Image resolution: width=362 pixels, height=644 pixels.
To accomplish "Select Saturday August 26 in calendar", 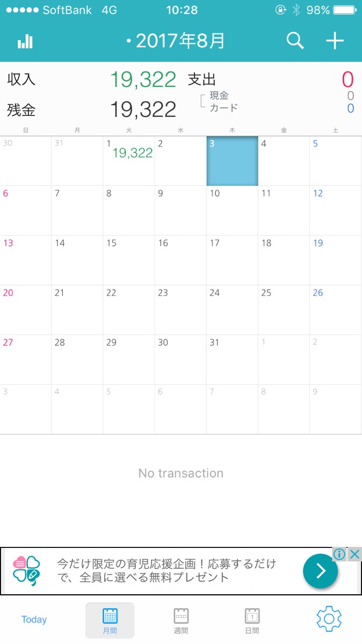I will point(335,310).
